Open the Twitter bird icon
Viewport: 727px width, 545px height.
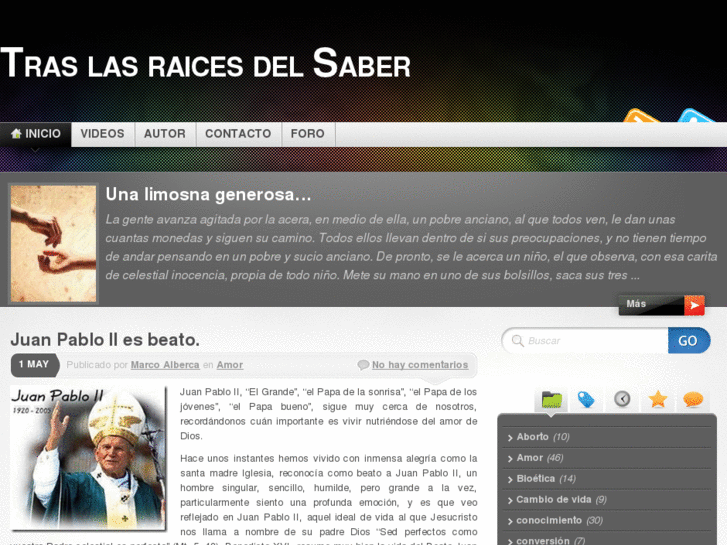[x=697, y=115]
